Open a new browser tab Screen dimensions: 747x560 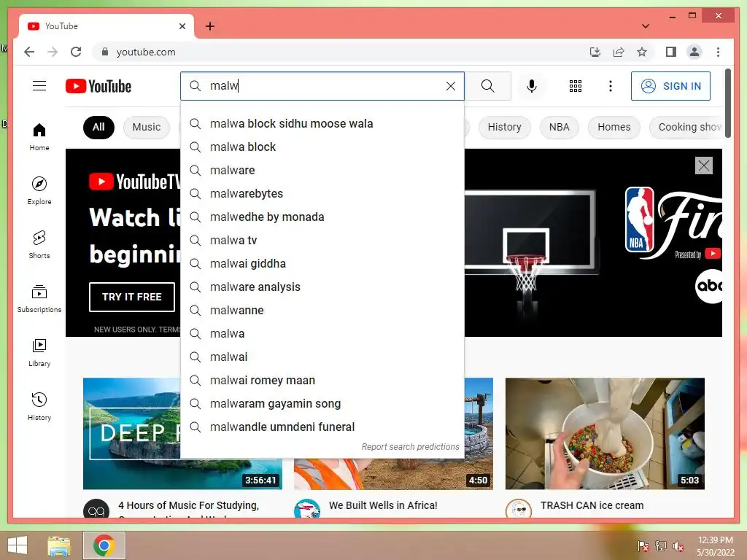209,26
